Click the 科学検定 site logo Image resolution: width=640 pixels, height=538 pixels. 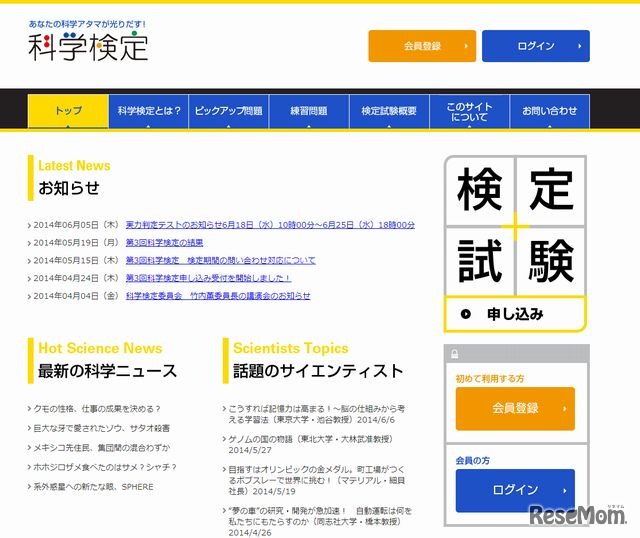pos(88,47)
